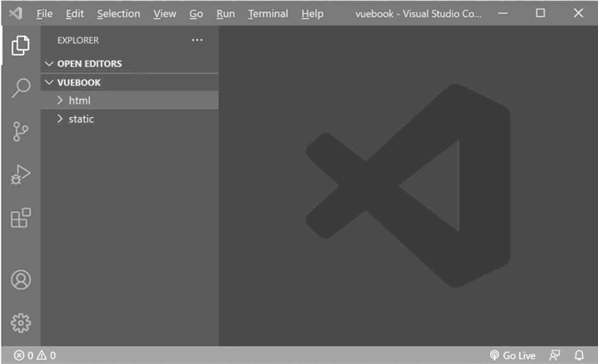Open the File menu
This screenshot has height=364, width=598.
pos(44,14)
